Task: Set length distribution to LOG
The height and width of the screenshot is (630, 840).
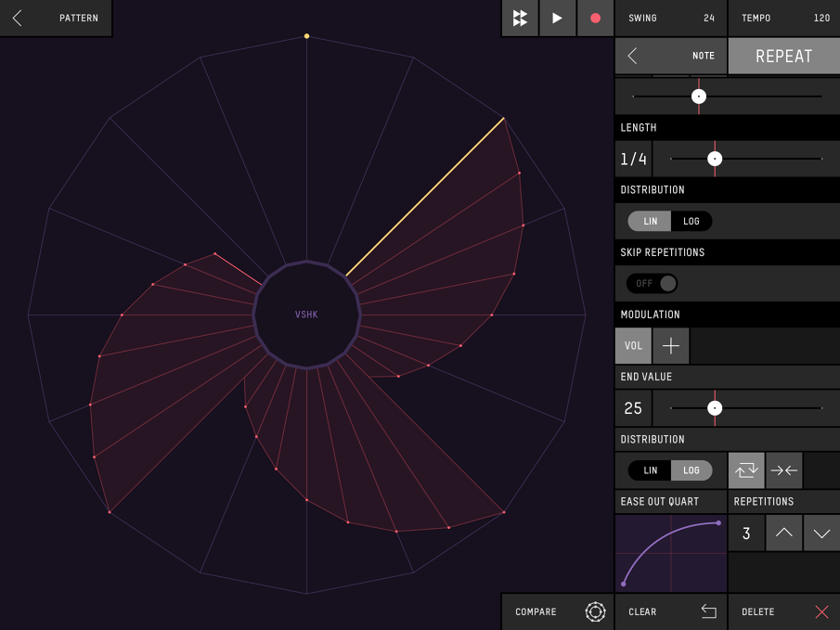Action: coord(691,221)
